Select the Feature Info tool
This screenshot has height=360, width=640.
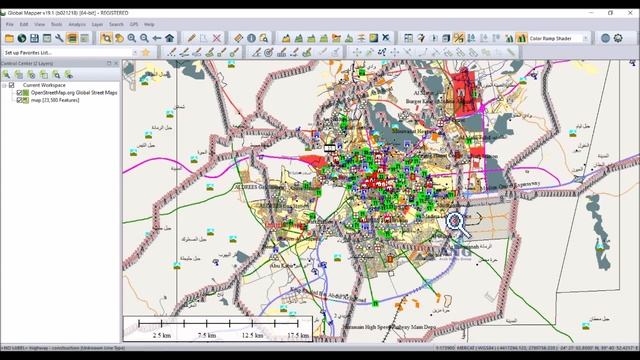click(x=251, y=38)
